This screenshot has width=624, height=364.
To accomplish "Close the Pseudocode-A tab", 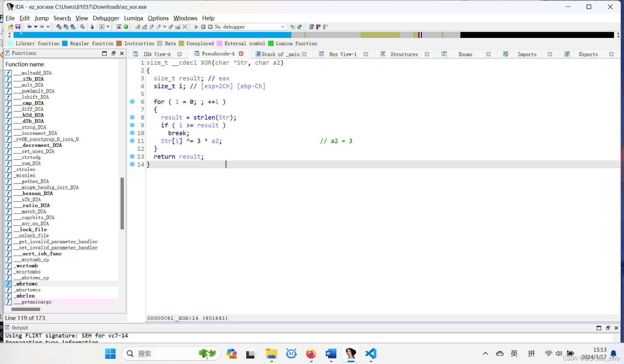I will coord(241,54).
